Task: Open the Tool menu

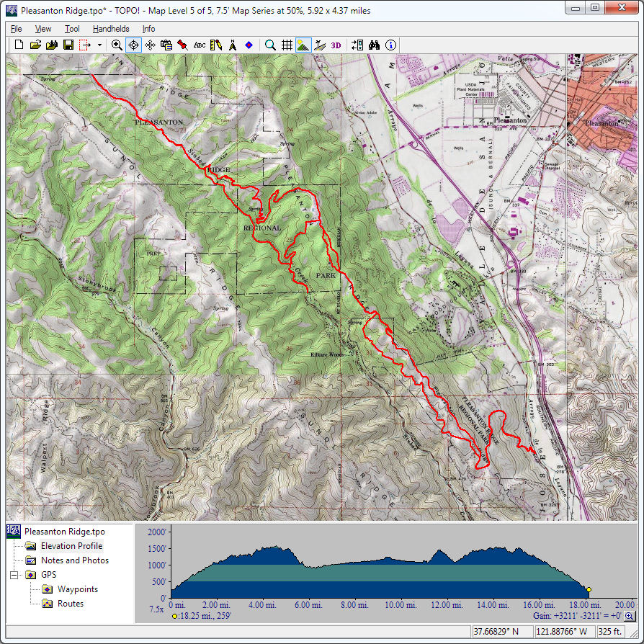Action: (72, 29)
